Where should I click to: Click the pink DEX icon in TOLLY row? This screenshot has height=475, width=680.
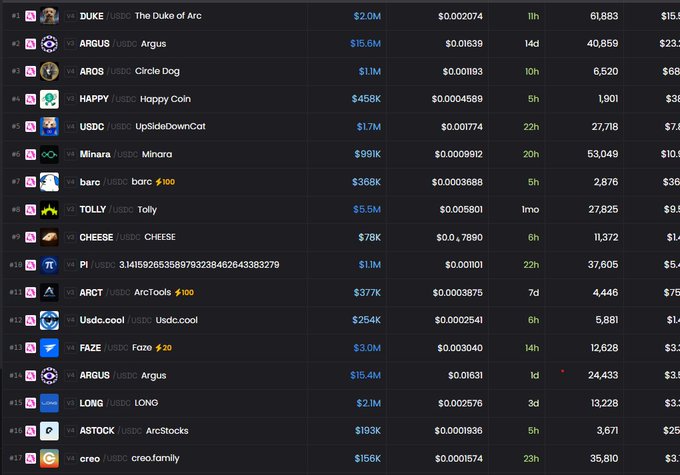pos(30,210)
